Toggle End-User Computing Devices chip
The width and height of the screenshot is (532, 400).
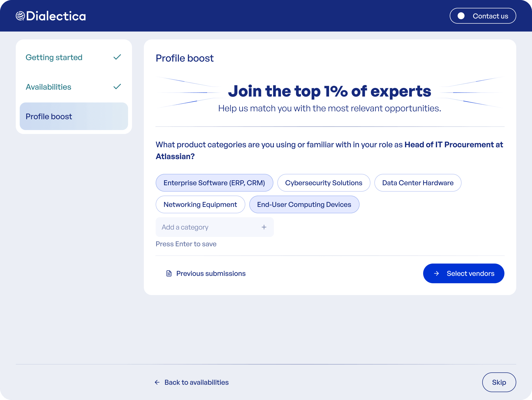(304, 204)
